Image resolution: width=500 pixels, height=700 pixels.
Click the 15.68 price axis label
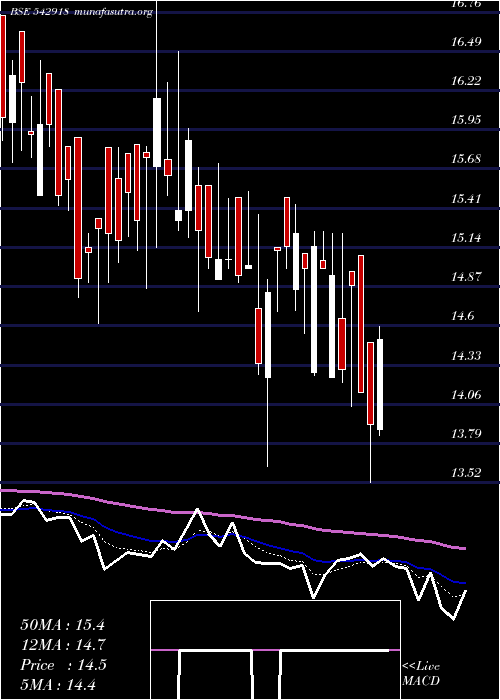click(x=466, y=159)
